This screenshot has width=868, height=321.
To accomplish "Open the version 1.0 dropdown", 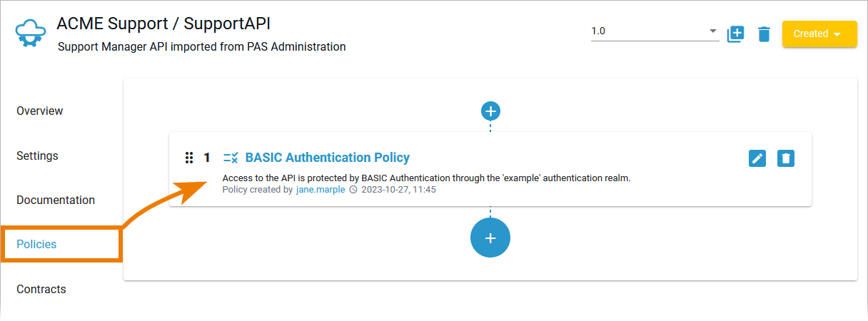I will 650,31.
